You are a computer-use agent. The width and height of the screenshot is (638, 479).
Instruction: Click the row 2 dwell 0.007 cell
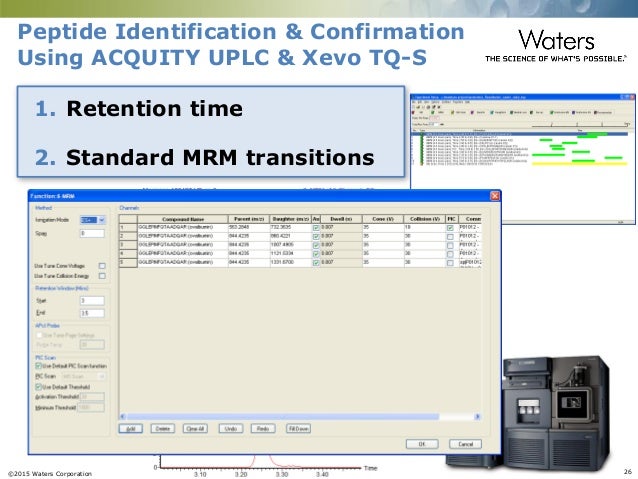[x=341, y=236]
